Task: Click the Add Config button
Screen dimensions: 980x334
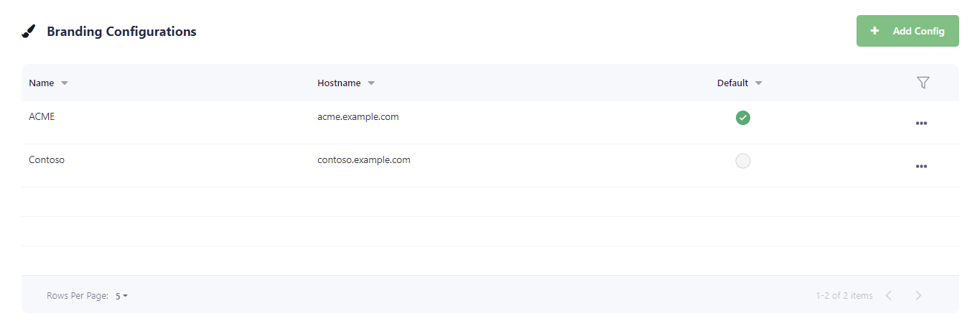Action: [x=907, y=31]
